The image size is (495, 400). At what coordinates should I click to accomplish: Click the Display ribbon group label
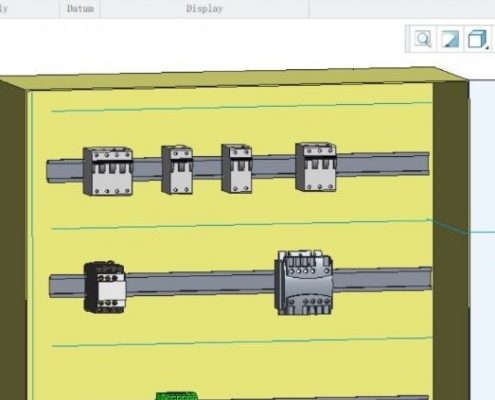tap(204, 9)
